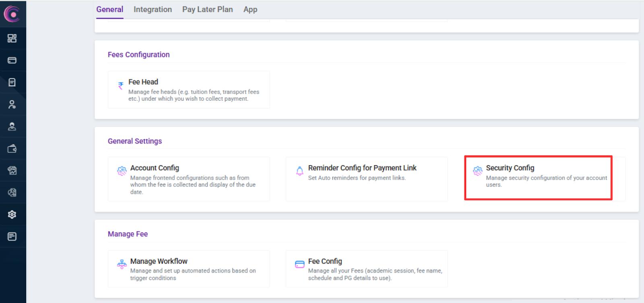This screenshot has width=644, height=303.
Task: Click the bell icon for Reminder Config
Action: click(299, 171)
